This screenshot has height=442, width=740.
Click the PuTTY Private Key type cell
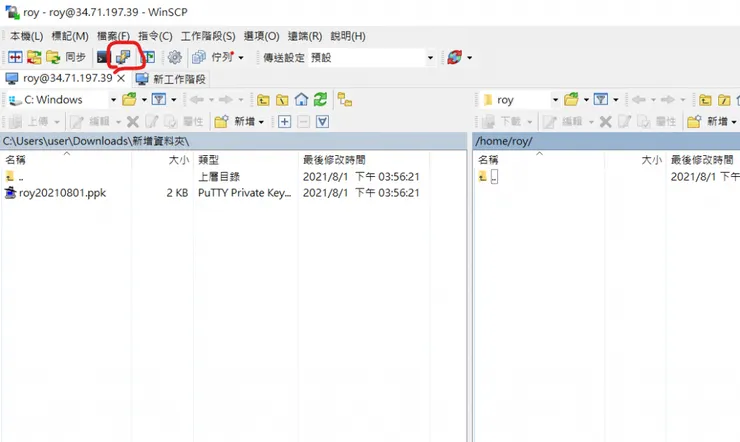coord(244,192)
